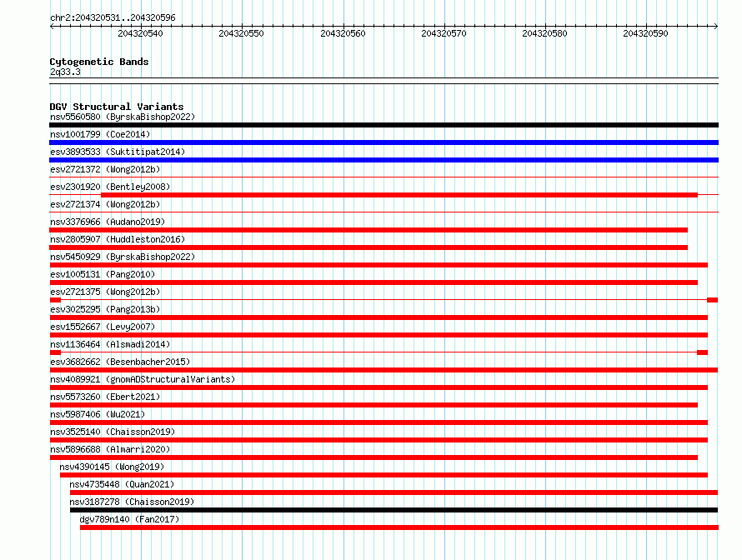Click the chr2:204320531..204320596 region label
The height and width of the screenshot is (560, 742).
113,17
